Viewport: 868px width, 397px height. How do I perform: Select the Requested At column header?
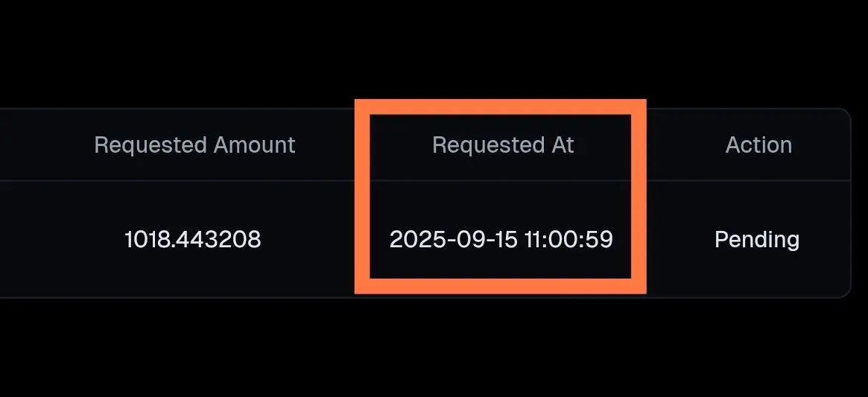click(x=503, y=145)
